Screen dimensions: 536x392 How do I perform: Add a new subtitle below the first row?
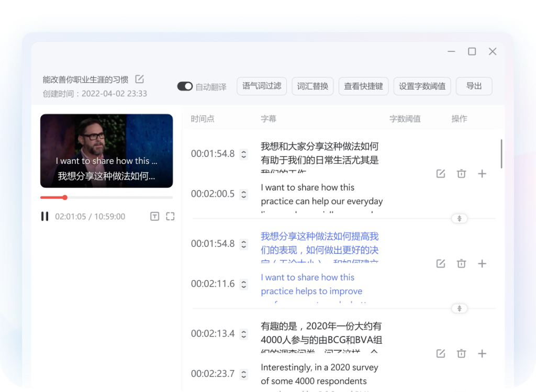[482, 173]
